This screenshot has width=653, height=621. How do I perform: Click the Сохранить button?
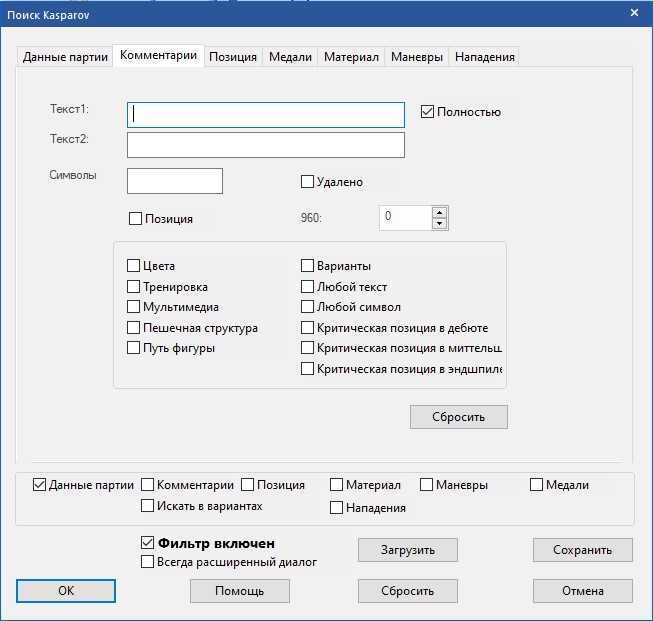click(x=582, y=550)
